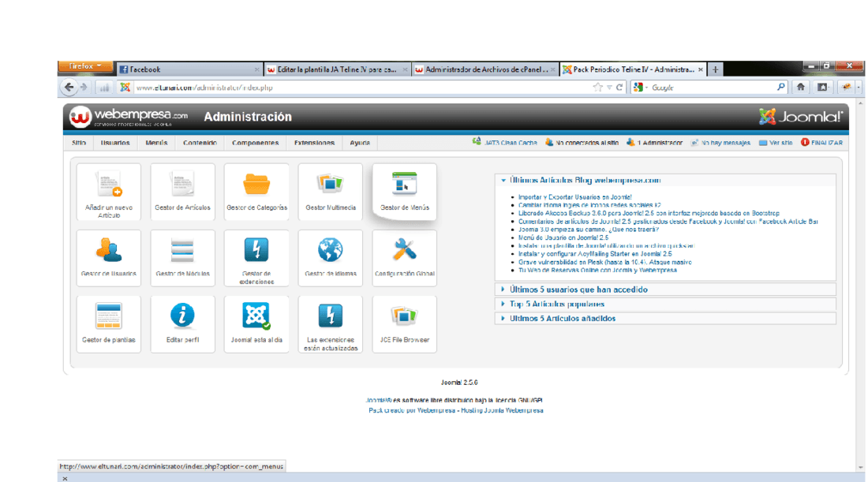Click the search magnifier icon

point(780,87)
